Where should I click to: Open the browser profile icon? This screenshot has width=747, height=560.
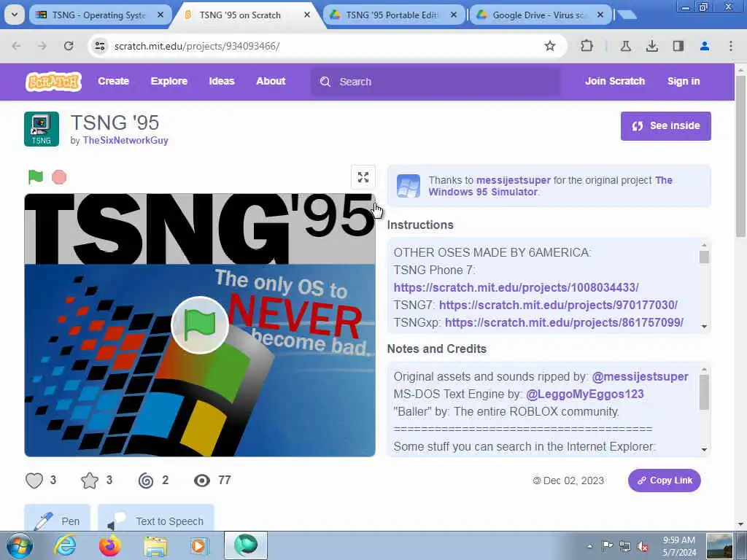pyautogui.click(x=705, y=46)
